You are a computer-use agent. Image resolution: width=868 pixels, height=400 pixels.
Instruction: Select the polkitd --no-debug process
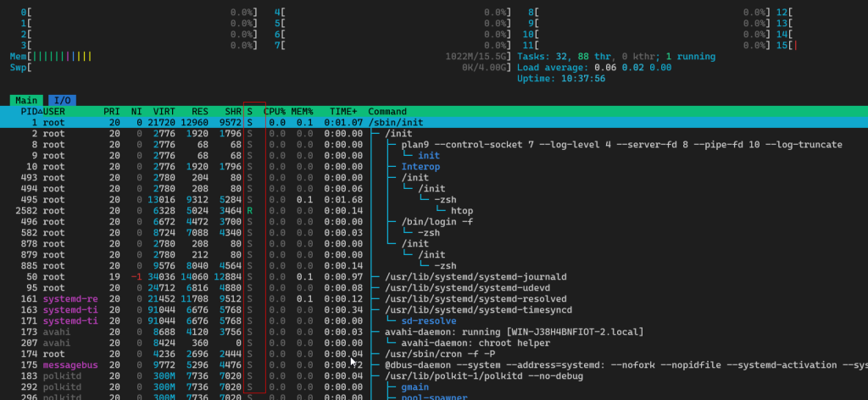[484, 376]
